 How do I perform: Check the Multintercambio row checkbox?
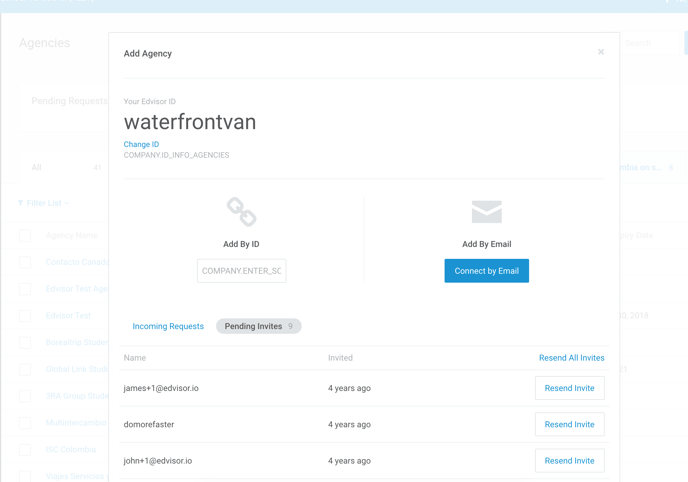(25, 423)
